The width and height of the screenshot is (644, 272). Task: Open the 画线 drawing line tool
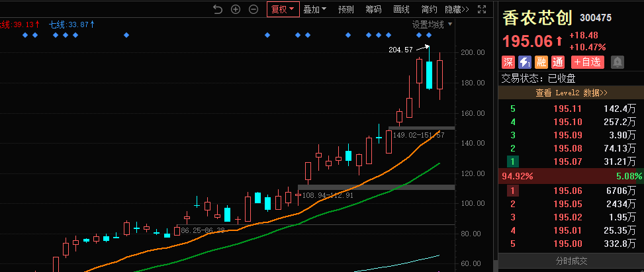coord(401,9)
